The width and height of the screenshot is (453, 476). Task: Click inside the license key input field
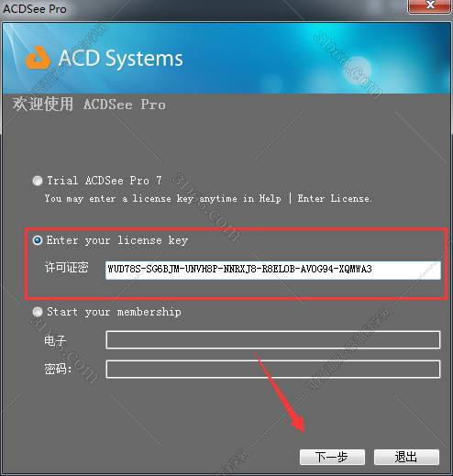(273, 271)
